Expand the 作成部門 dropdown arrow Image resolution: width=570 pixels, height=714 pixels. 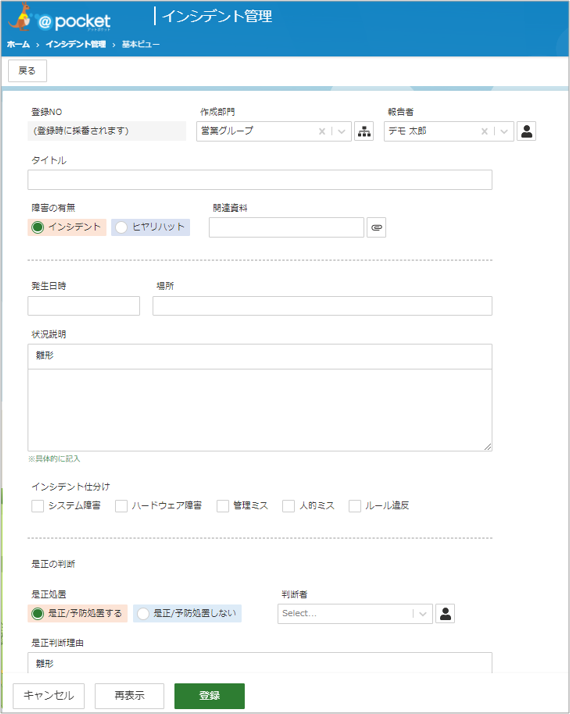pyautogui.click(x=341, y=132)
